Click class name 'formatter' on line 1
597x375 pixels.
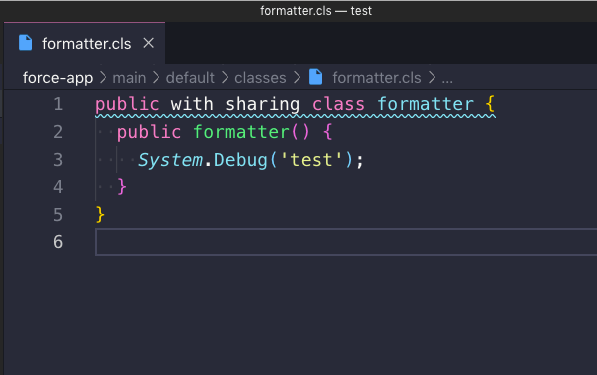click(x=425, y=104)
